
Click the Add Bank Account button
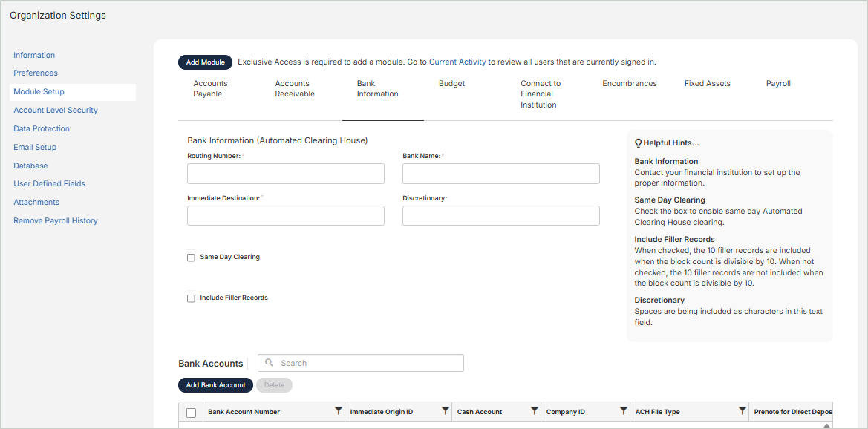215,385
